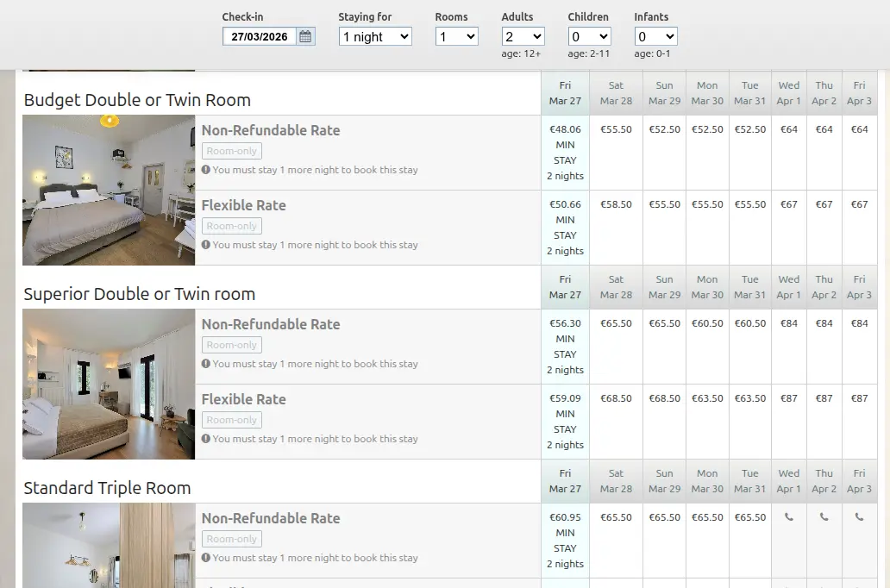Open the Rooms count dropdown
The height and width of the screenshot is (588, 890).
tap(457, 37)
